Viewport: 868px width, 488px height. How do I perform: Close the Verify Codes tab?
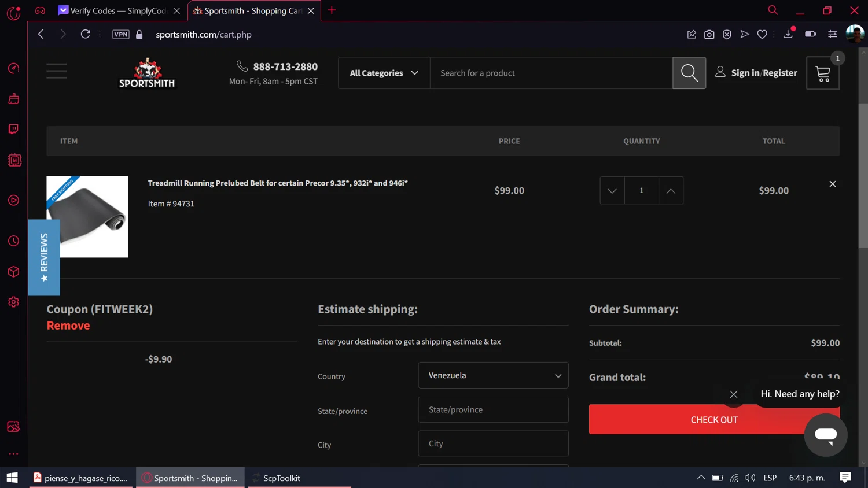(x=176, y=10)
